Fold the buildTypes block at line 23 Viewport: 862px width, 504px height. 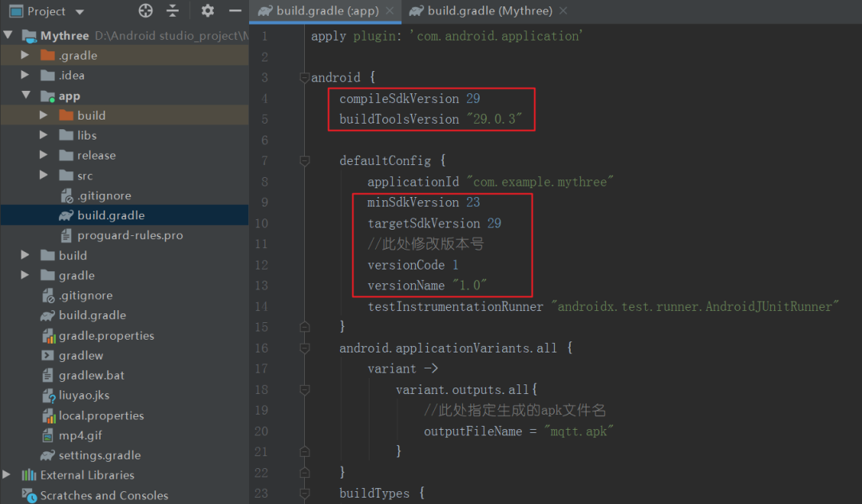coord(305,493)
